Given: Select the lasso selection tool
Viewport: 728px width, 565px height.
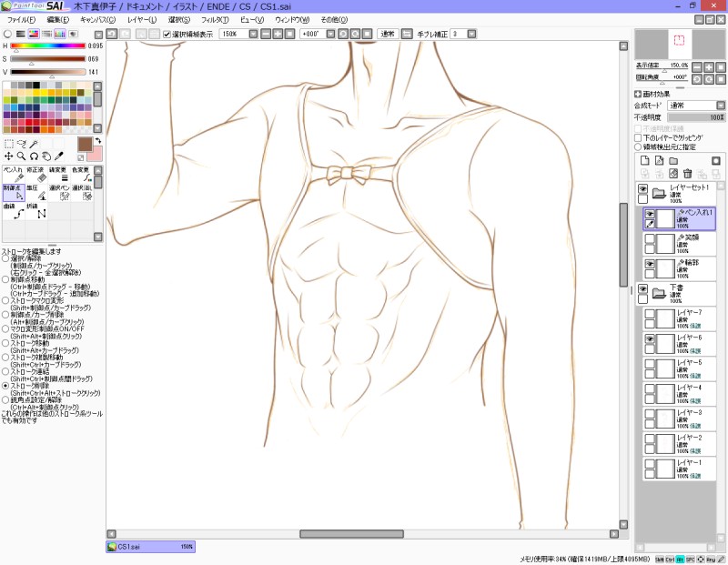Looking at the screenshot, I should (x=21, y=144).
